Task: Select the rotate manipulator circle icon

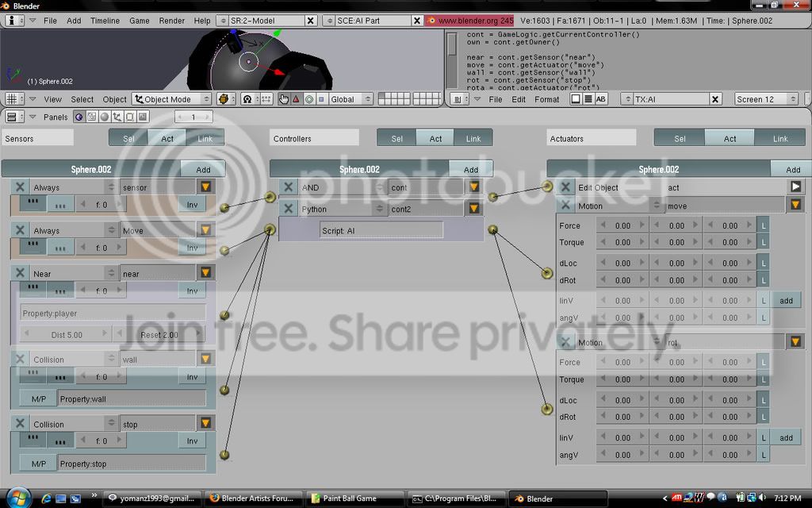Action: (309, 99)
